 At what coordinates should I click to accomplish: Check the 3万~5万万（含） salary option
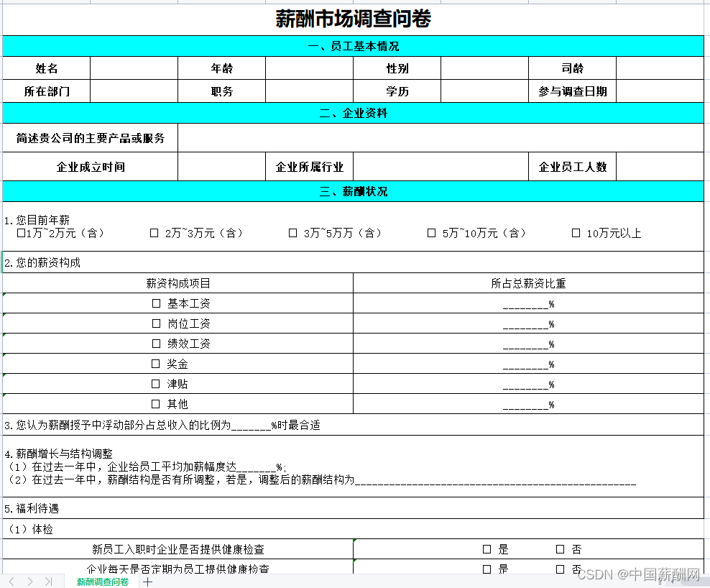coord(293,233)
